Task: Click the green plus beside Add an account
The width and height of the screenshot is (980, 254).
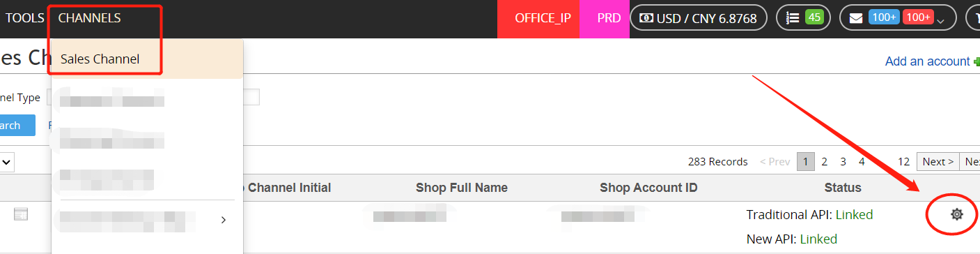Action: (x=977, y=61)
